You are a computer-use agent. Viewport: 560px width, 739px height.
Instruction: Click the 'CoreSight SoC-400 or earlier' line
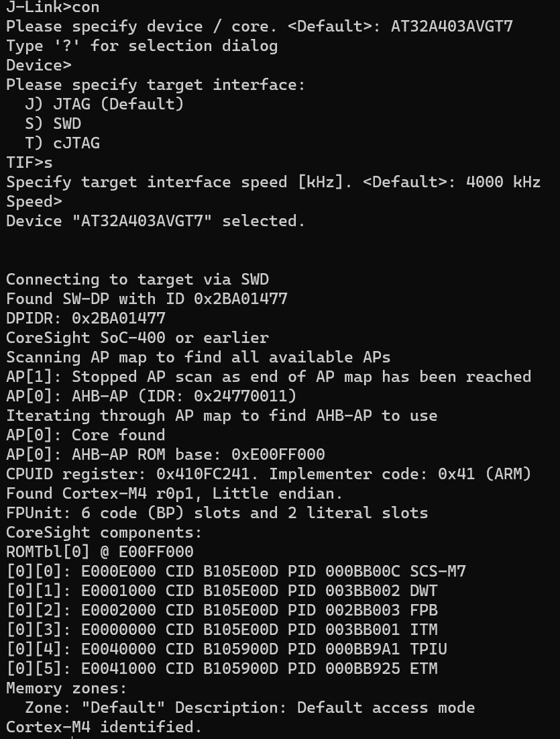[x=137, y=338]
